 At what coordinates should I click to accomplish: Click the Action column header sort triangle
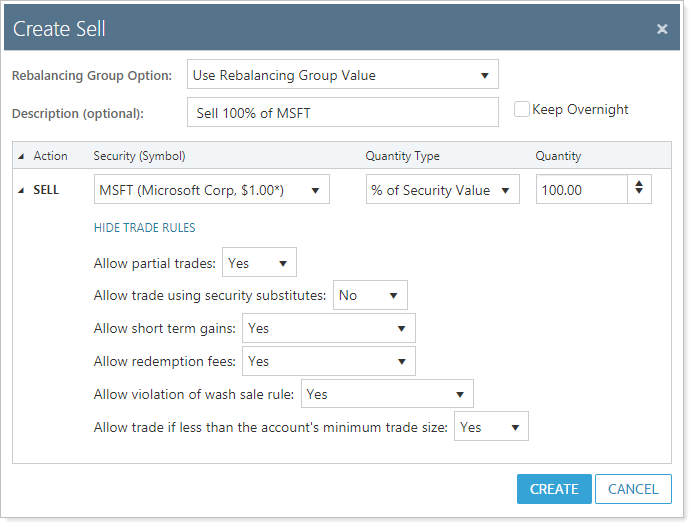(22, 156)
